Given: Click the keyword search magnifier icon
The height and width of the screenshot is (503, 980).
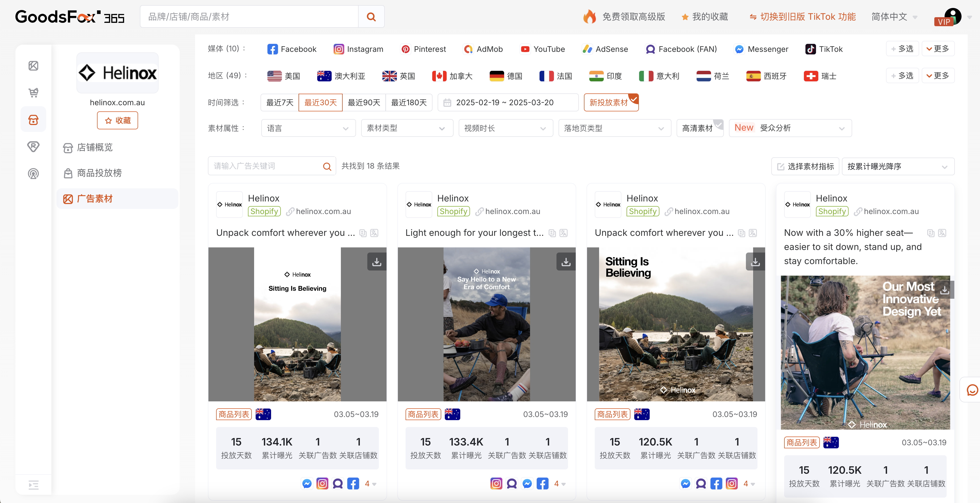Looking at the screenshot, I should pos(327,166).
